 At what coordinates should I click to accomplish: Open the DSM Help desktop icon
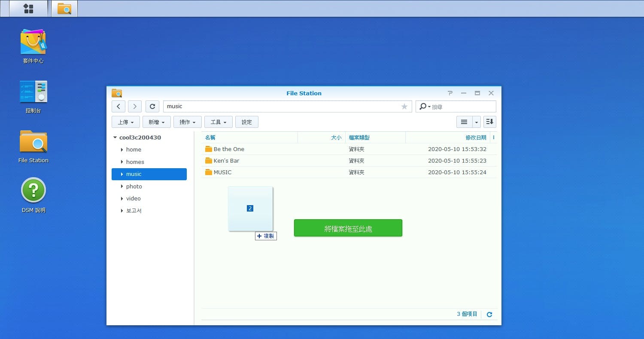tap(33, 191)
